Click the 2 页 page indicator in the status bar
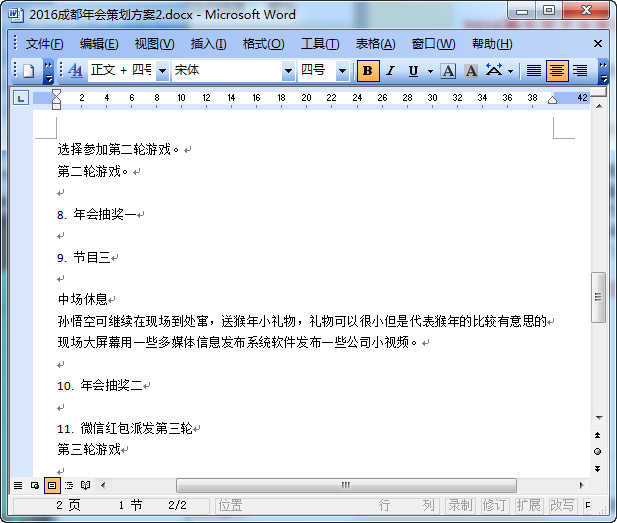The width and height of the screenshot is (617, 523). click(68, 505)
